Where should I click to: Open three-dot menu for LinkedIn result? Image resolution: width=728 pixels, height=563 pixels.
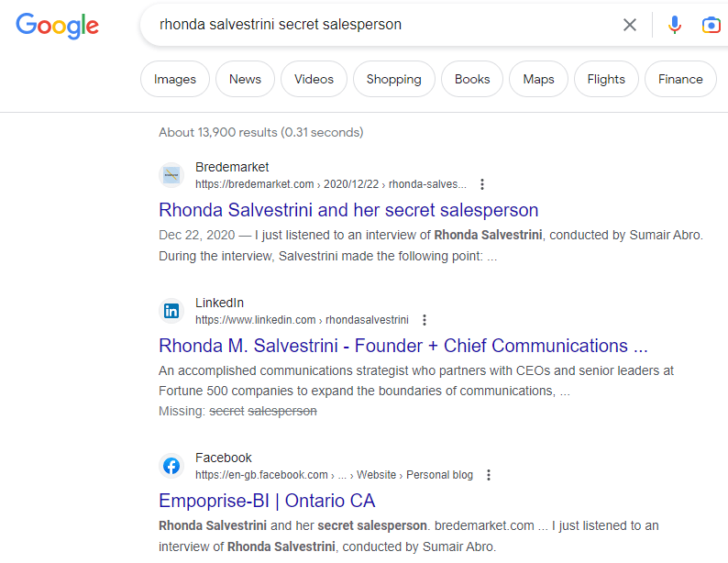point(425,320)
